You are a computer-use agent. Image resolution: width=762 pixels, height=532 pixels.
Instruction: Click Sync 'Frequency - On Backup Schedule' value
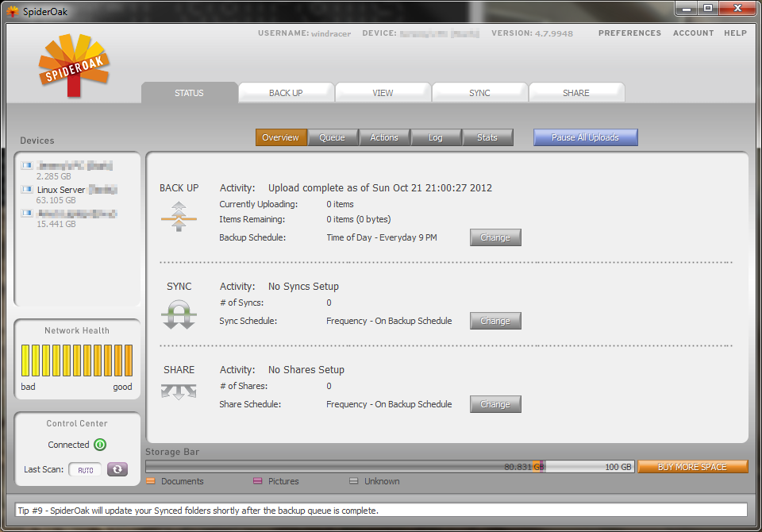tap(389, 321)
